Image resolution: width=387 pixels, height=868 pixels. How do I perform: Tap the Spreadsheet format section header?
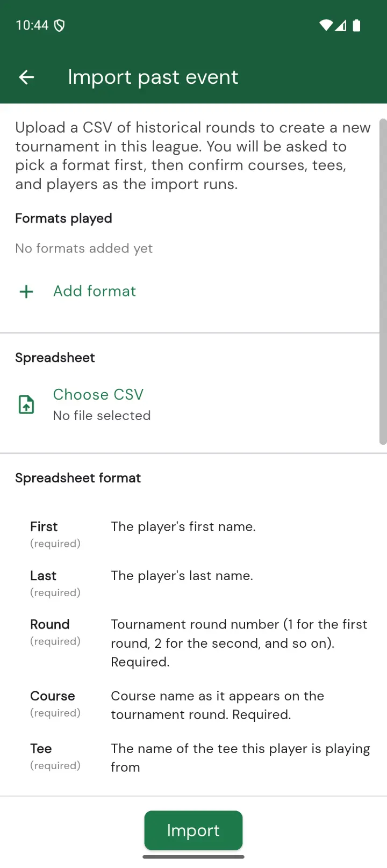(x=77, y=478)
